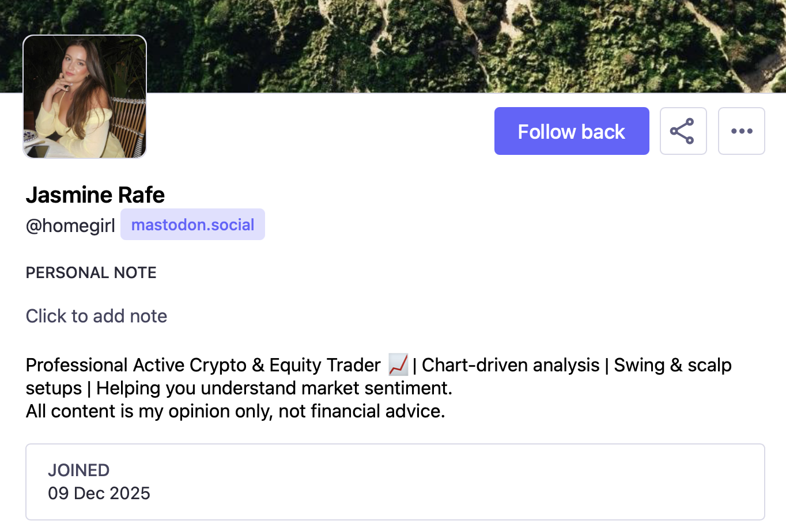The image size is (786, 532).
Task: Open Jasmine Rafe's profile avatar photo
Action: click(x=85, y=97)
